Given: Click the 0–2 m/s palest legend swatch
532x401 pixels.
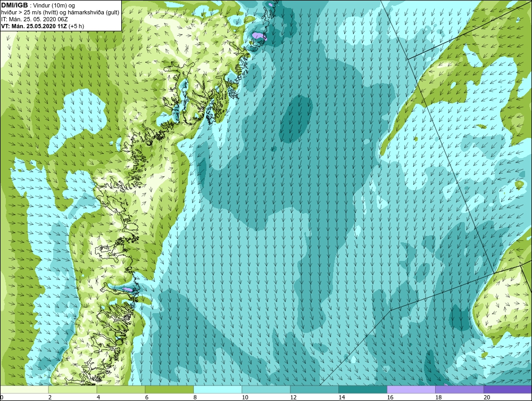Looking at the screenshot, I should click(24, 389).
